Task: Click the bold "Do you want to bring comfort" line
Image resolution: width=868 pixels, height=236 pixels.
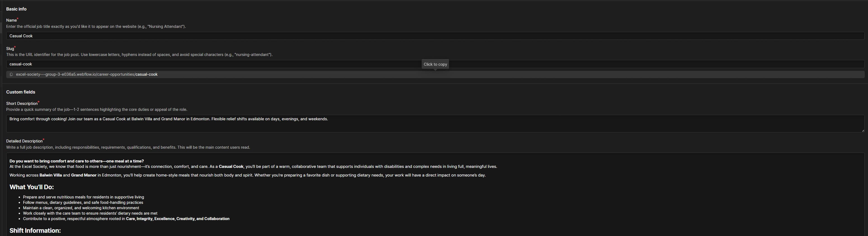Action: [x=76, y=161]
